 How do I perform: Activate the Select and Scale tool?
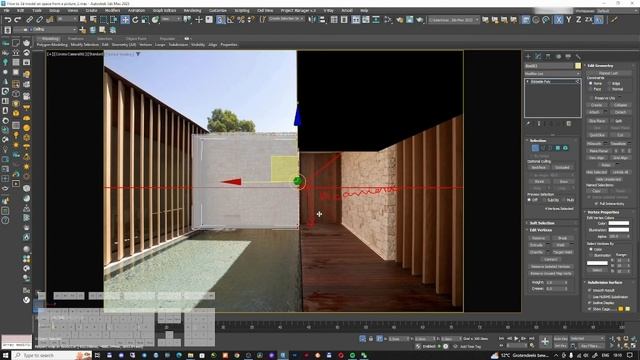[144, 20]
